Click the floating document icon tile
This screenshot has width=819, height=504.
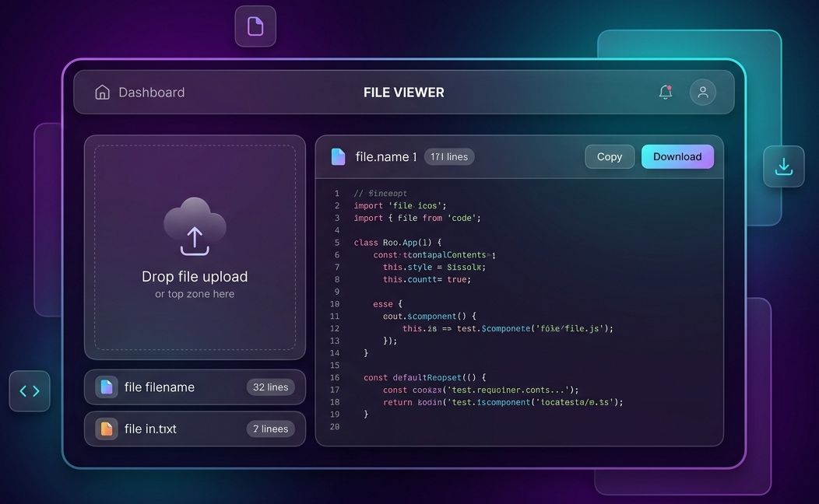tap(255, 26)
